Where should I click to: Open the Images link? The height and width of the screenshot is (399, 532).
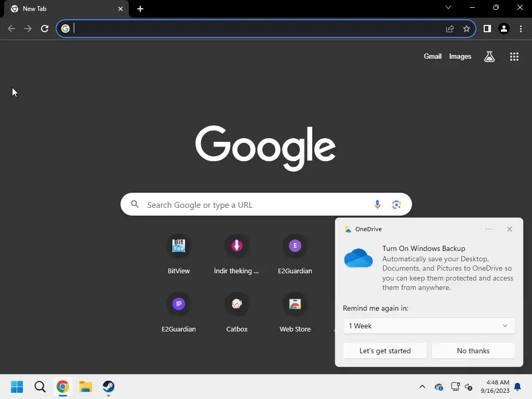460,56
